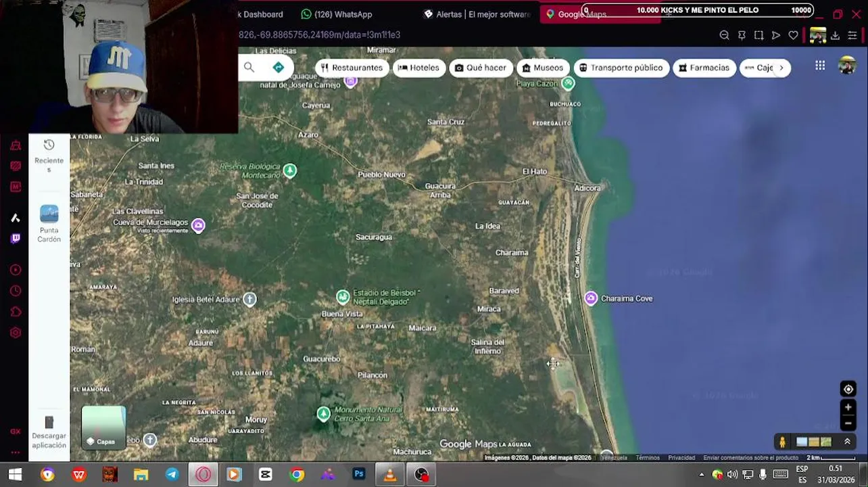Open VLC from the taskbar
Viewport: 868px width, 487px height.
390,475
